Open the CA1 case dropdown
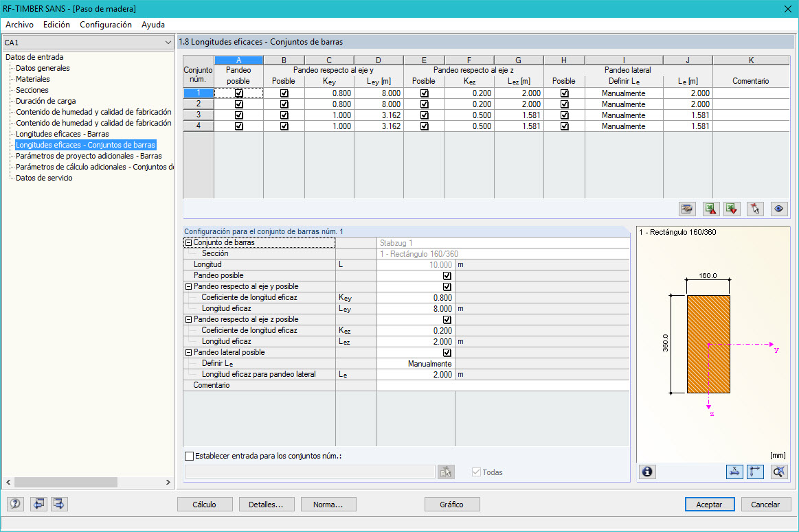The height and width of the screenshot is (532, 799). tap(167, 42)
